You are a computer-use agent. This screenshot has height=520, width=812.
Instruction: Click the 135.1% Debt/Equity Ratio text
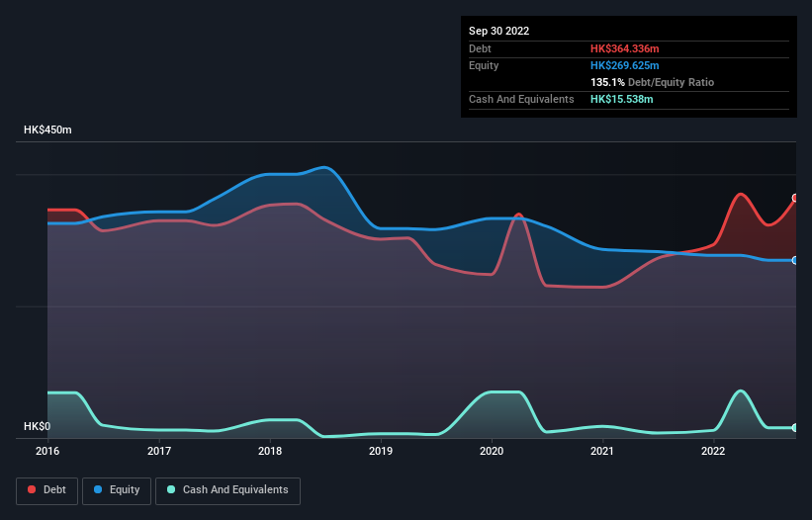[x=652, y=82]
